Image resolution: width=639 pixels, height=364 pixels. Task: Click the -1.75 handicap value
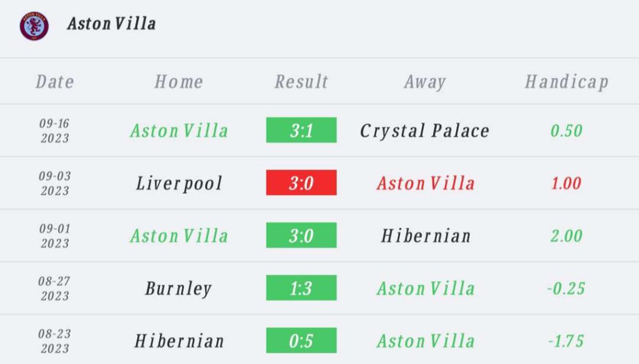(x=566, y=341)
